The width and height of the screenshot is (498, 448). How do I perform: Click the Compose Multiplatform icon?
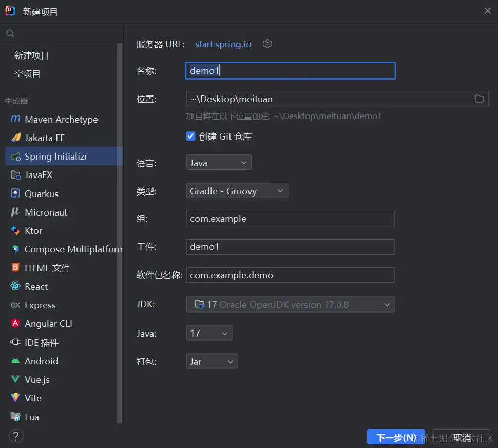click(15, 249)
